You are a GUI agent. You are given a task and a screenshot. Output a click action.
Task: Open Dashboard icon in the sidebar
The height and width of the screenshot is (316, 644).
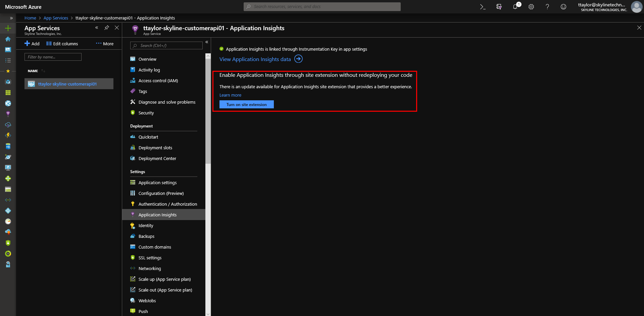pos(8,50)
